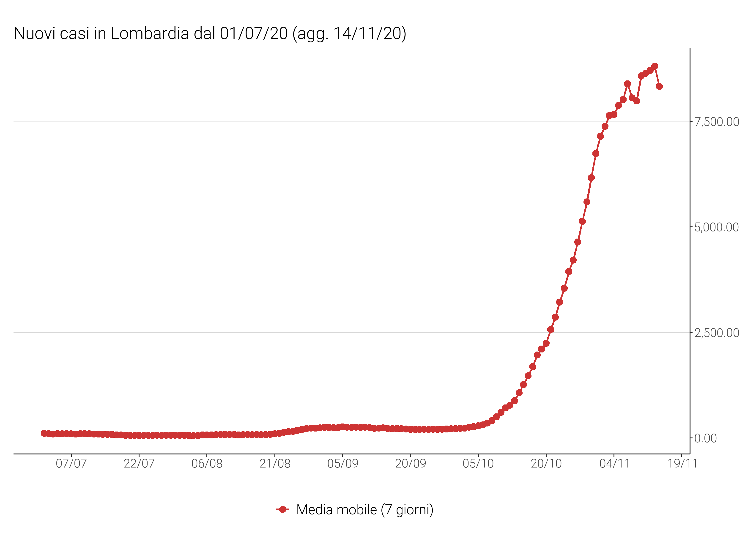This screenshot has height=550, width=756.
Task: Click the 2,500.00 y-axis label
Action: [x=717, y=333]
